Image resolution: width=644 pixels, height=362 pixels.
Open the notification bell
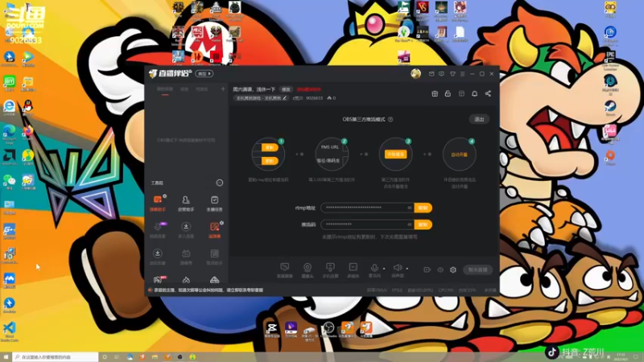pyautogui.click(x=474, y=93)
